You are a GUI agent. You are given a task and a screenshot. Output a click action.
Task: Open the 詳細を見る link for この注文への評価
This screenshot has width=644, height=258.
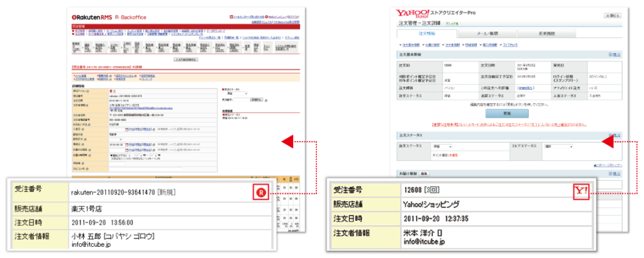[525, 88]
